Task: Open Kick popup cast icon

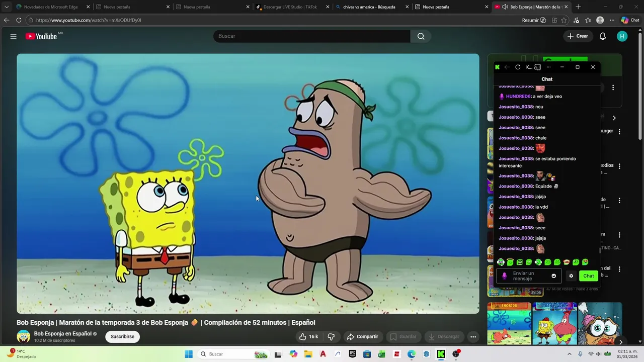Action: click(538, 67)
